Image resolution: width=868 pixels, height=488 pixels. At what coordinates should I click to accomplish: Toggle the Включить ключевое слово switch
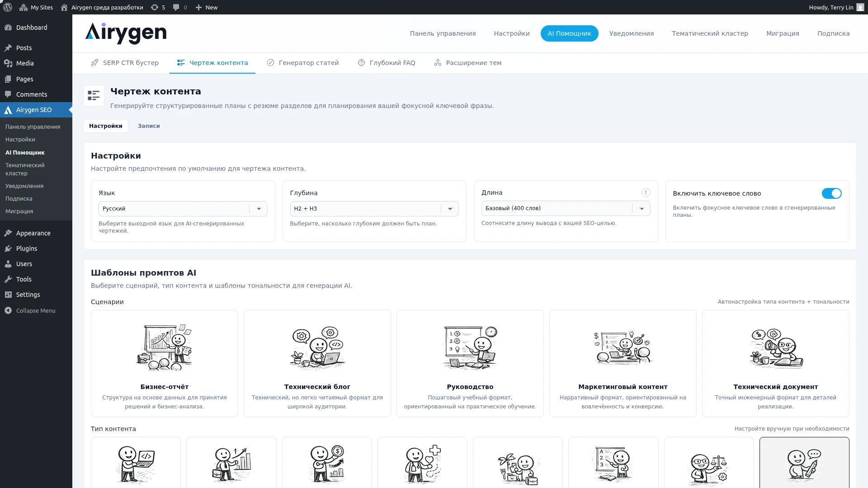[x=832, y=193]
